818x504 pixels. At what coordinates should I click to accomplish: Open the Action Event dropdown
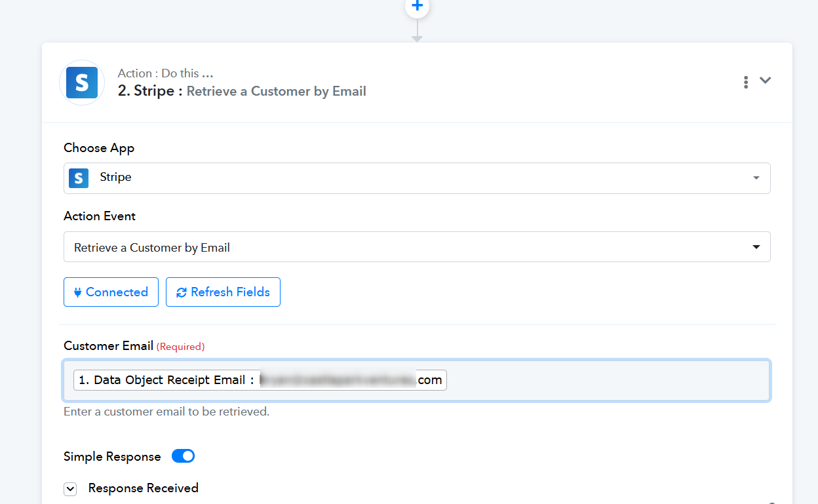[x=417, y=247]
